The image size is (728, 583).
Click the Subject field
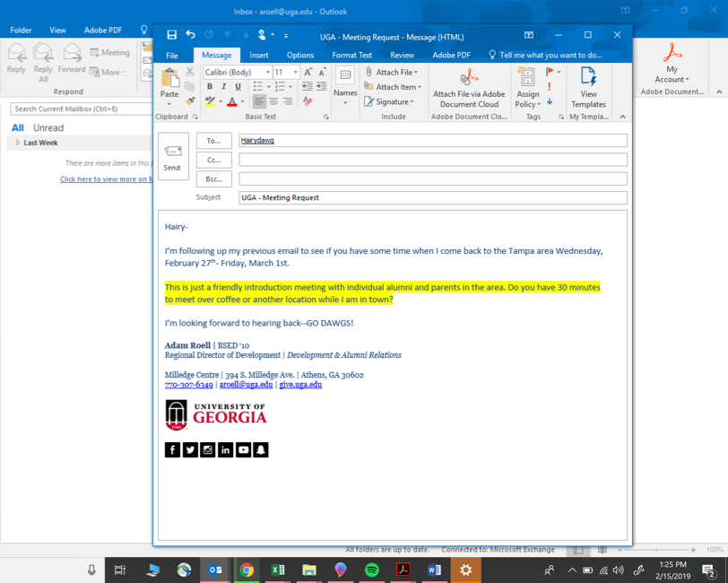tap(433, 197)
